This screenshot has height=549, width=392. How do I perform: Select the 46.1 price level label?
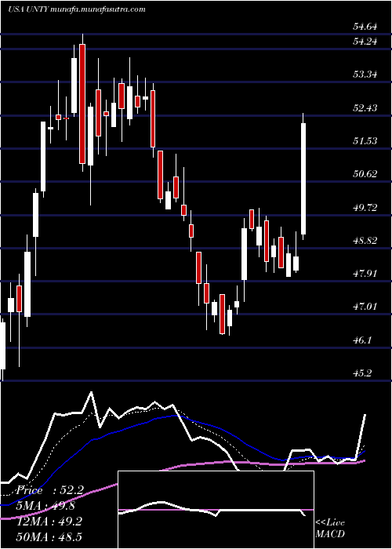[x=362, y=340]
